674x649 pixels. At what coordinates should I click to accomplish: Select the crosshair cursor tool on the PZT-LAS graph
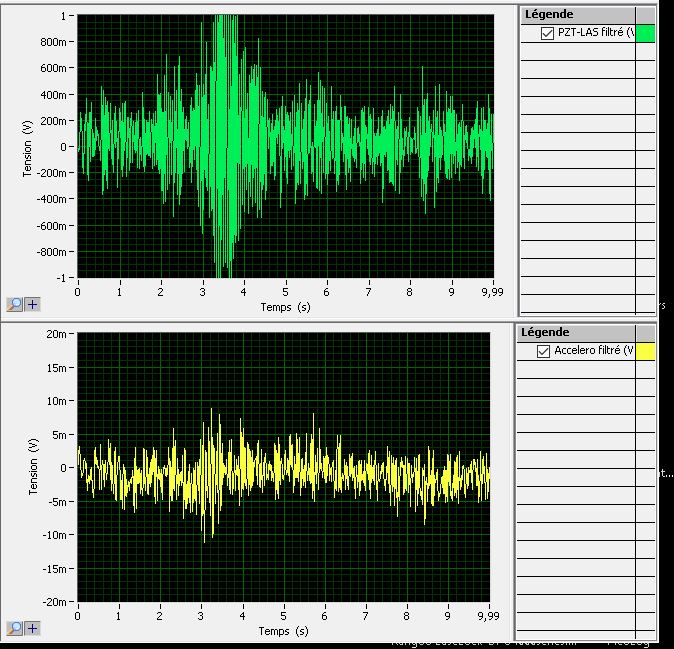point(33,304)
